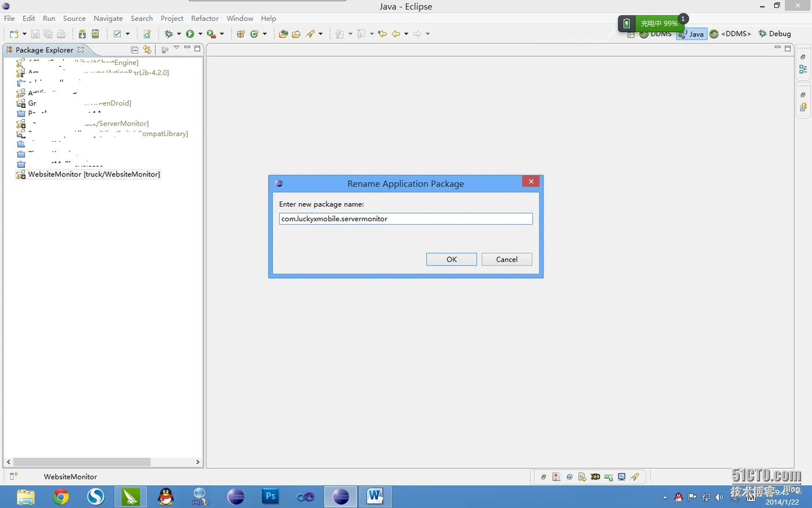
Task: Open Google Chrome from the taskbar
Action: pos(61,497)
